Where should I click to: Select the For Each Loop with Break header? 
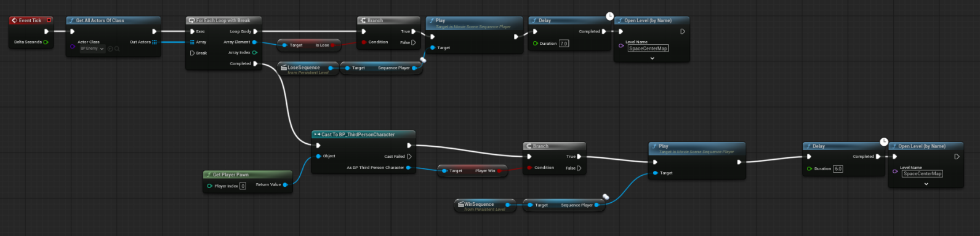[224, 20]
